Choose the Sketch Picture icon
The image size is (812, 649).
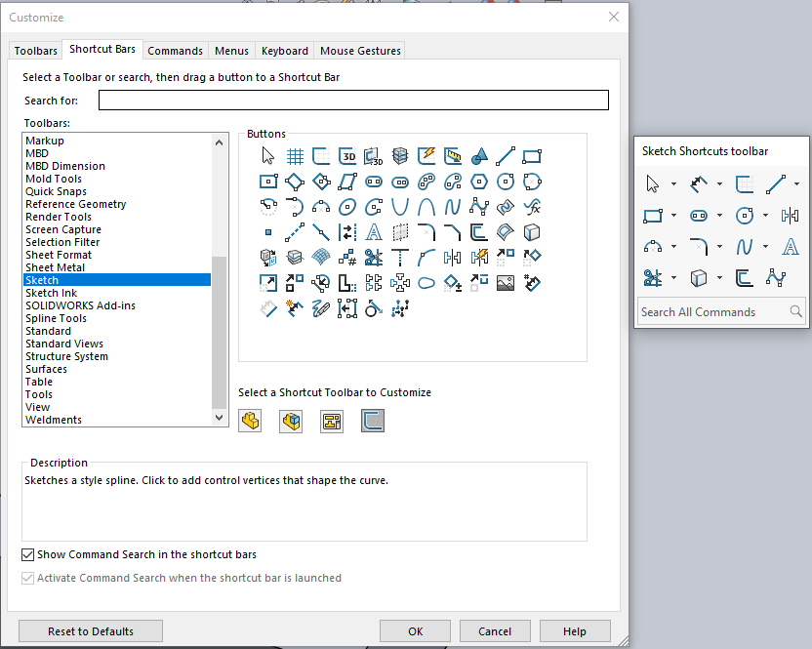click(506, 283)
